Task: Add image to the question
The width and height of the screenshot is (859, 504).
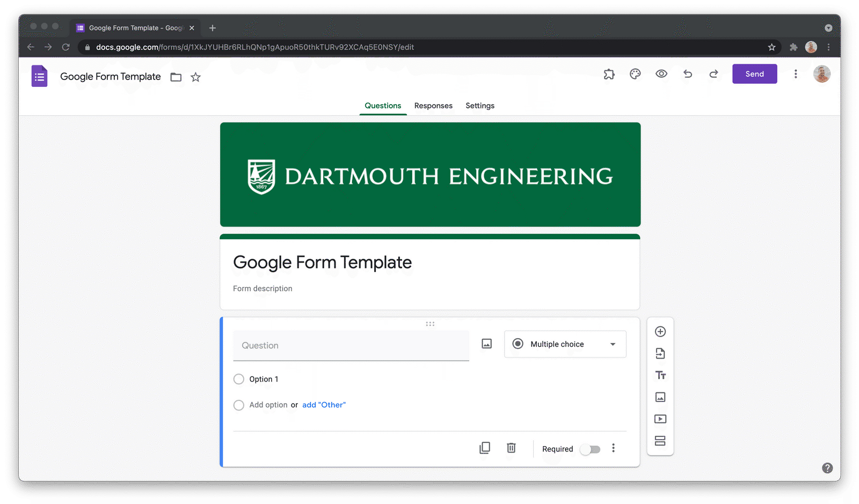Action: pos(487,344)
